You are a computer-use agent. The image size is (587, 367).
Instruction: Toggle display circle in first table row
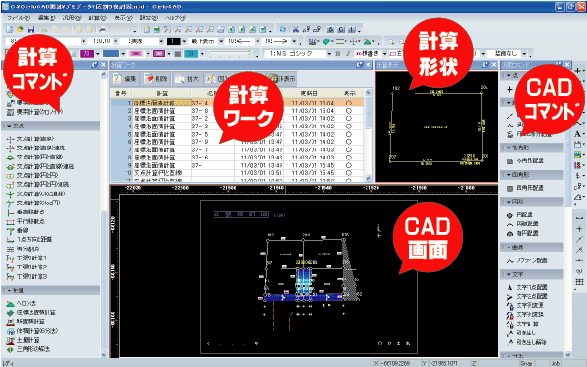[x=349, y=103]
